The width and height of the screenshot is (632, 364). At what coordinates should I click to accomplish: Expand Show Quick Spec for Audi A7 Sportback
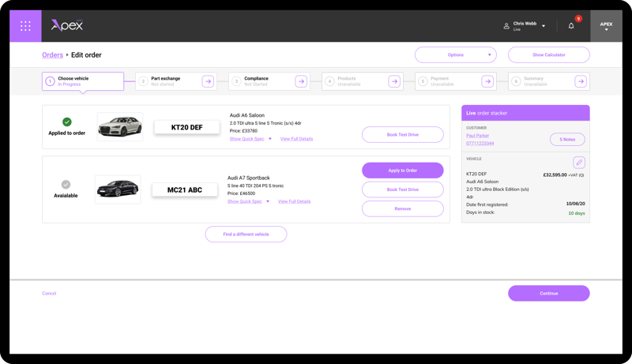pyautogui.click(x=248, y=201)
